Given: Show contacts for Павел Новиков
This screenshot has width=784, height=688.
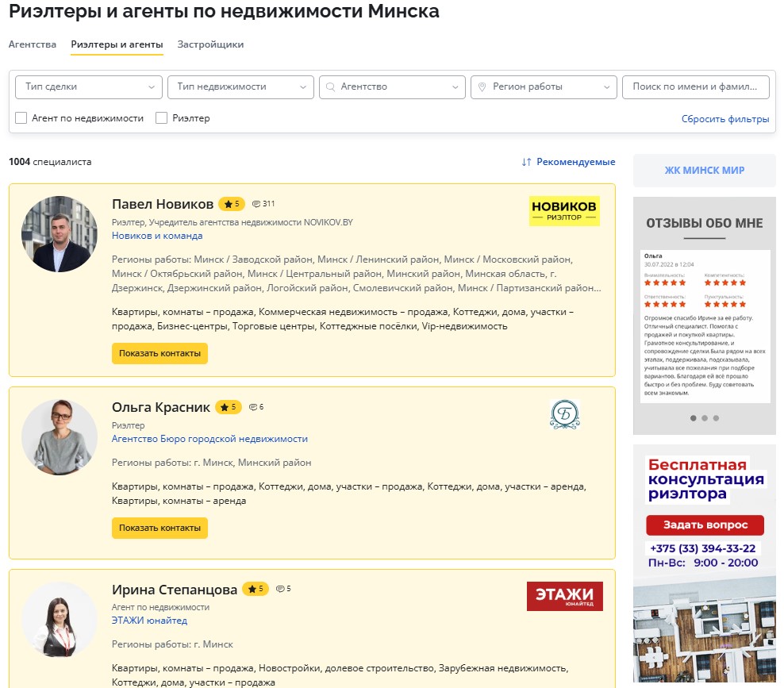Looking at the screenshot, I should coord(159,353).
